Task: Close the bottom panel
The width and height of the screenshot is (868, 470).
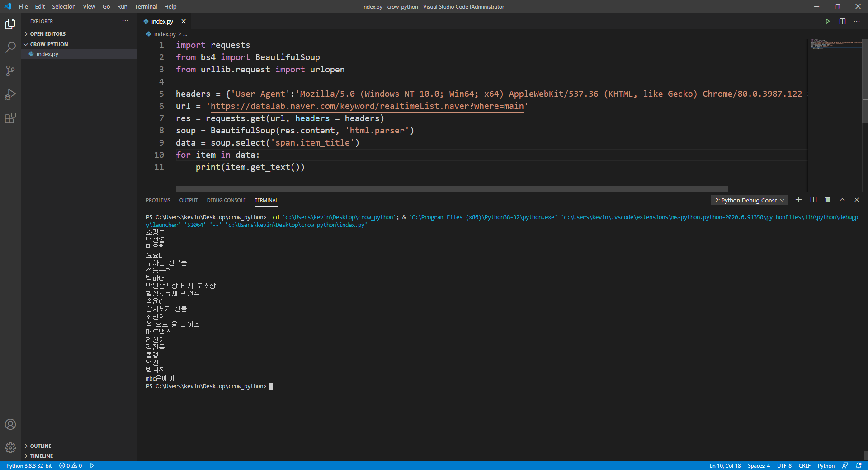Action: point(857,200)
